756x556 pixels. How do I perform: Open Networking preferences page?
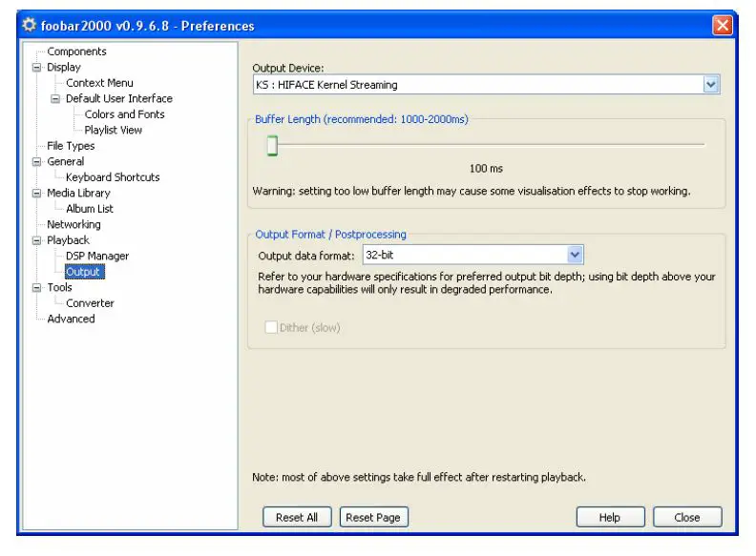click(73, 224)
